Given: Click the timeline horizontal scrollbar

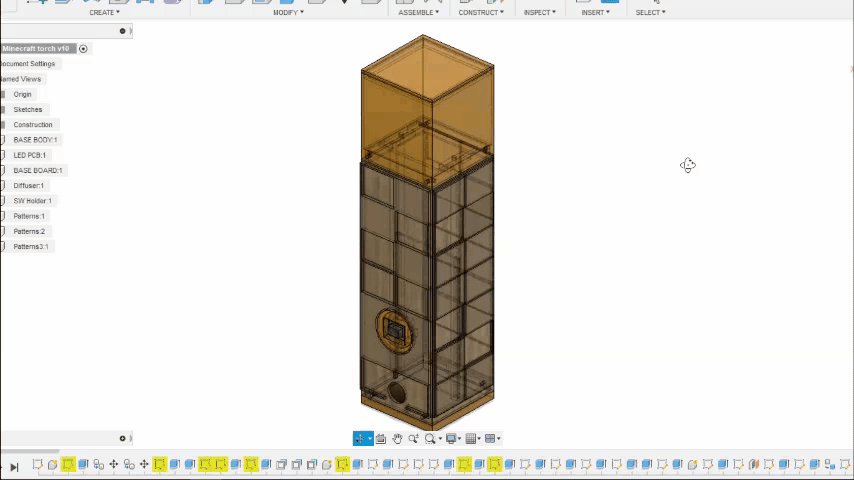Looking at the screenshot, I should pos(30,452).
